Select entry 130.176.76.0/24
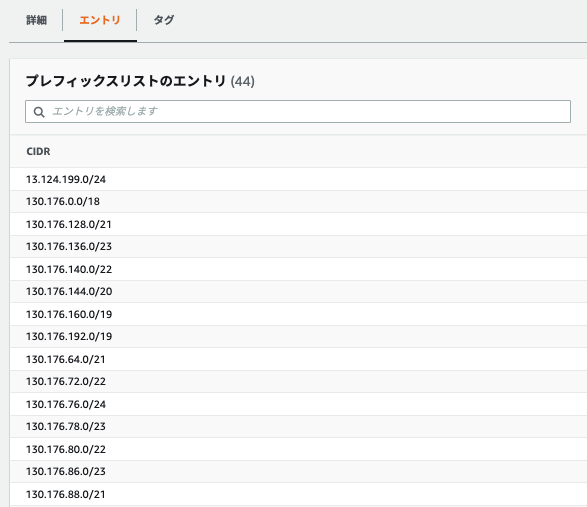The height and width of the screenshot is (507, 587). pos(66,404)
